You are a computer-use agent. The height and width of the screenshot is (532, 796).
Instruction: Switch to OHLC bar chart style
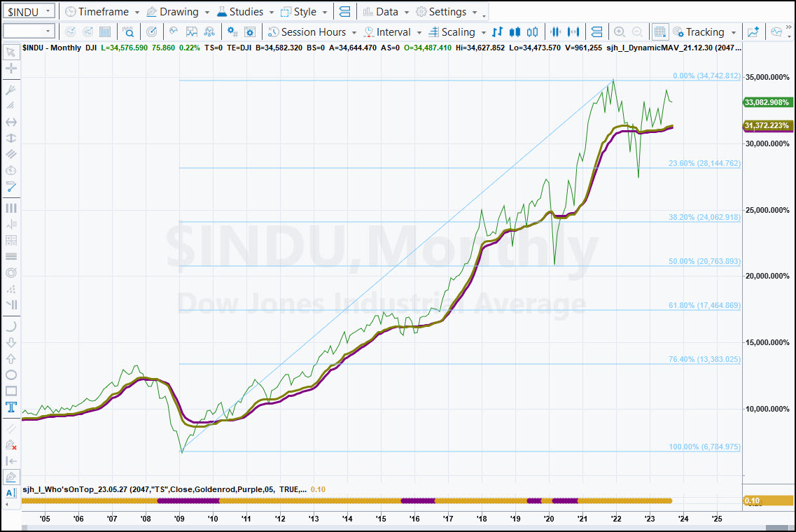[x=498, y=32]
